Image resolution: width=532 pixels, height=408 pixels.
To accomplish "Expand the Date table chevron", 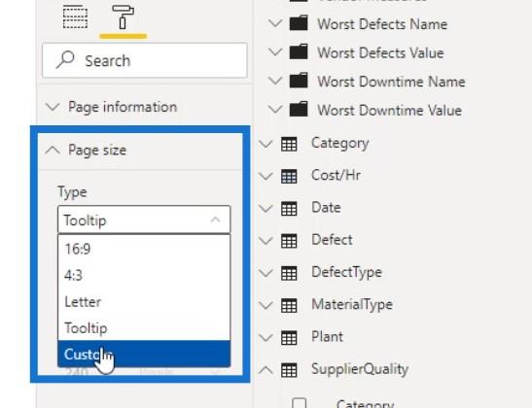I will [x=266, y=208].
